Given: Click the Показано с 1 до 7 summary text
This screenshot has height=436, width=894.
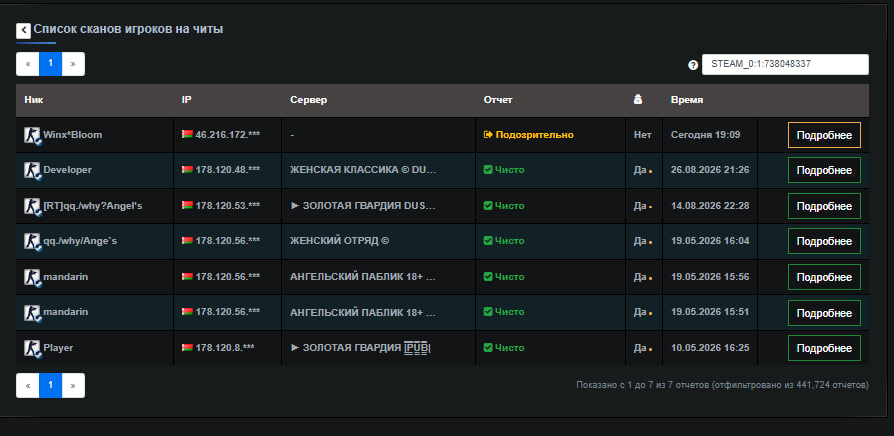Looking at the screenshot, I should tap(722, 385).
